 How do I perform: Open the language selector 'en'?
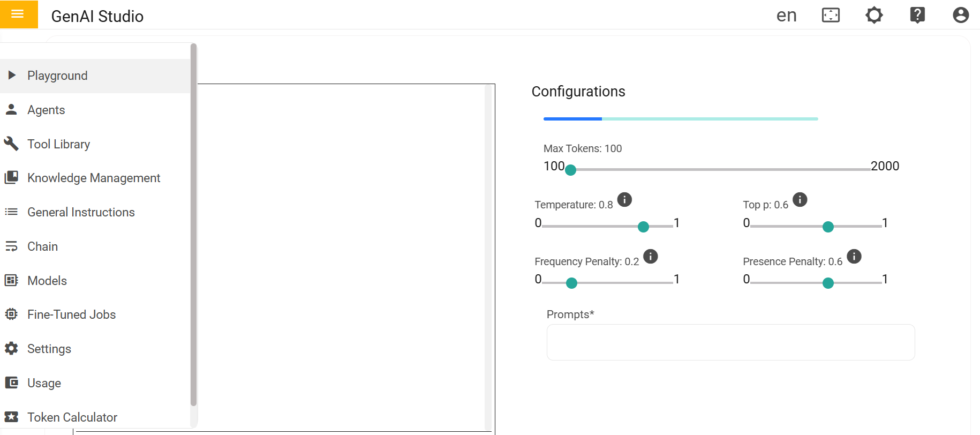786,15
